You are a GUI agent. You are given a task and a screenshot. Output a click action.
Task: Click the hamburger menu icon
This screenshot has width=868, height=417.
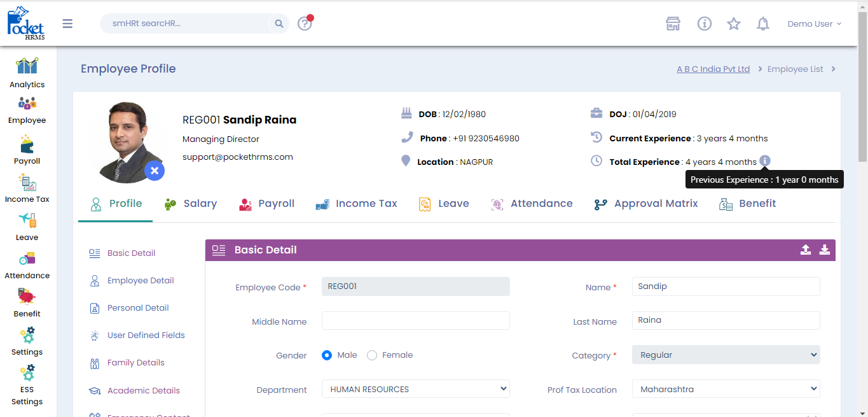coord(67,24)
